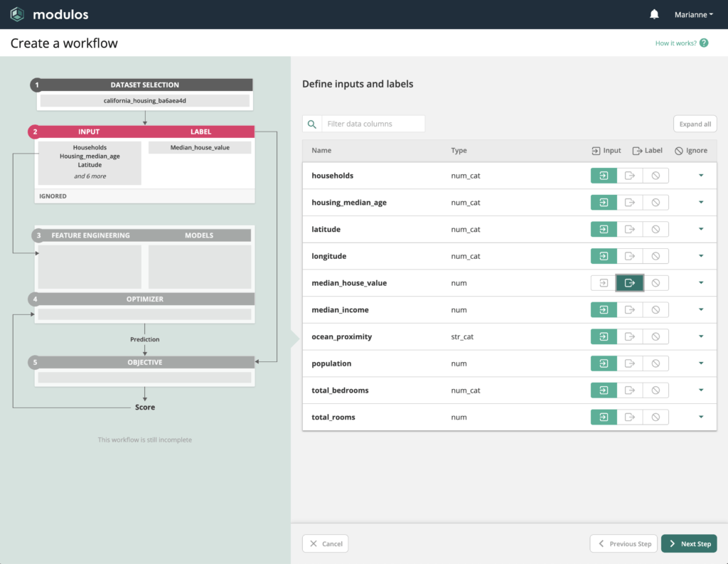
Task: Set households as Ignore
Action: click(655, 176)
